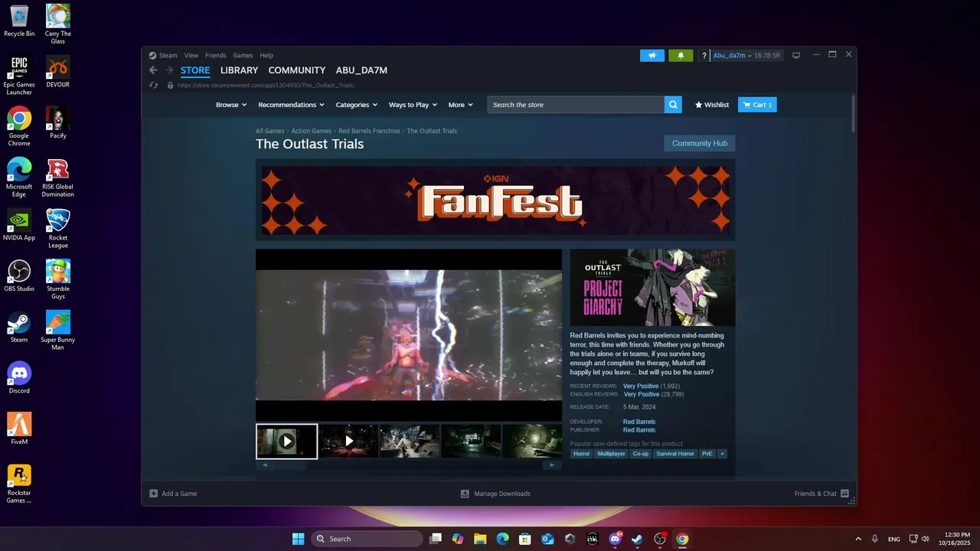This screenshot has height=551, width=980.
Task: Expand the Browse dropdown
Action: pos(231,105)
